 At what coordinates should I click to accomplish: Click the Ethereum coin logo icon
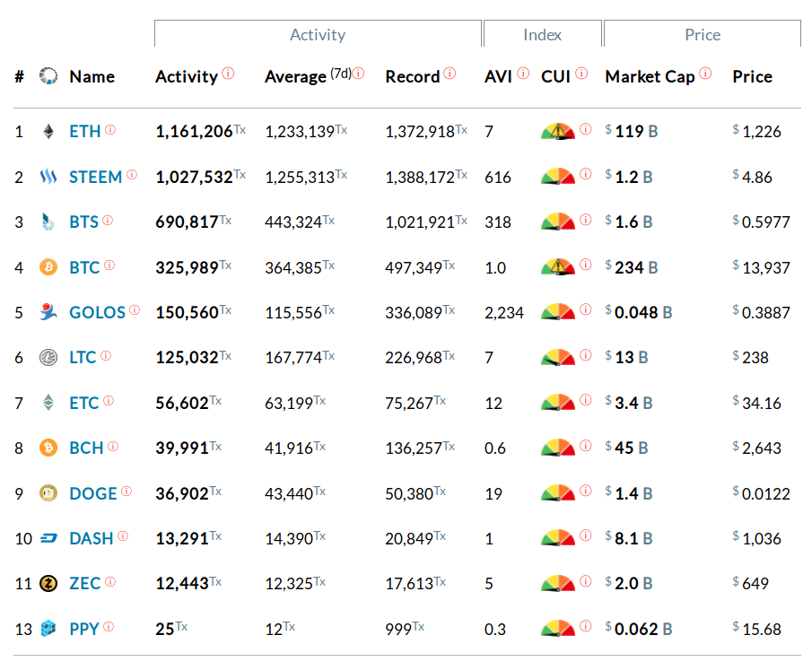[x=48, y=132]
